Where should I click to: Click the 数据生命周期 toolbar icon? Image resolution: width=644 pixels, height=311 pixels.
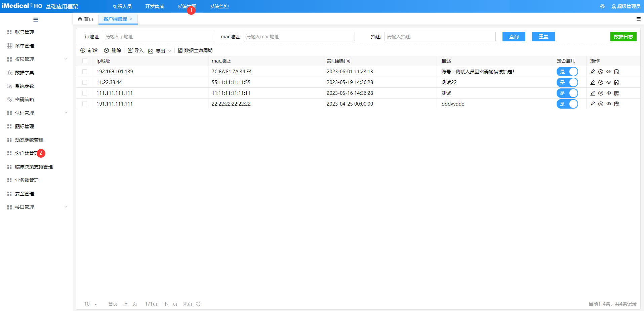tap(180, 50)
